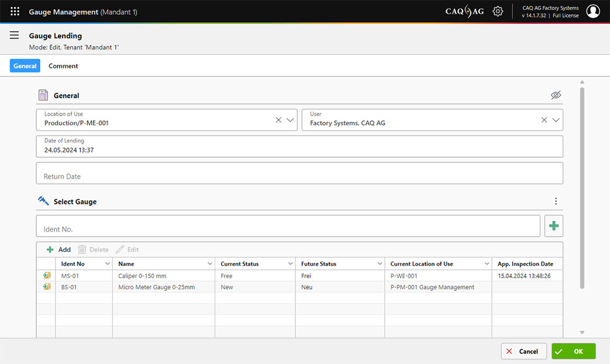
Task: Expand the Location of Use dropdown
Action: pyautogui.click(x=290, y=120)
